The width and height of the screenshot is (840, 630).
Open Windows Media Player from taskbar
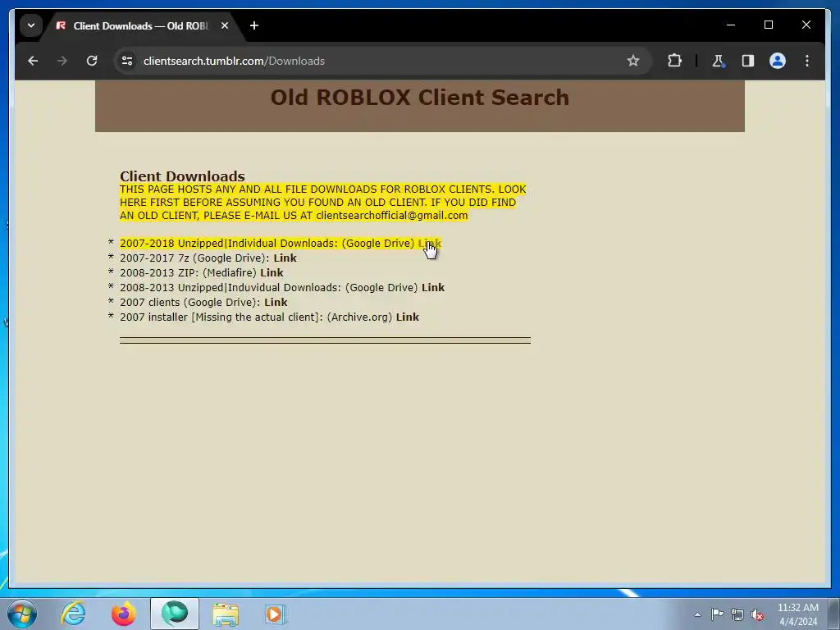[x=276, y=614]
